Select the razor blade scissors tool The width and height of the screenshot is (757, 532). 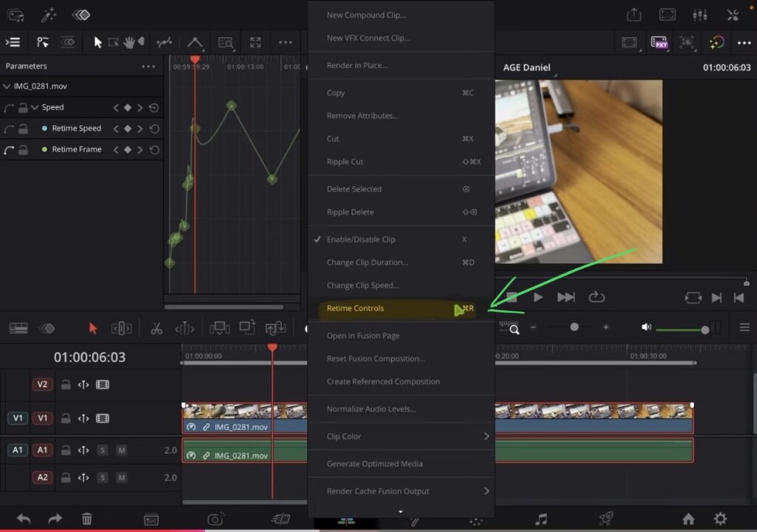pos(157,329)
